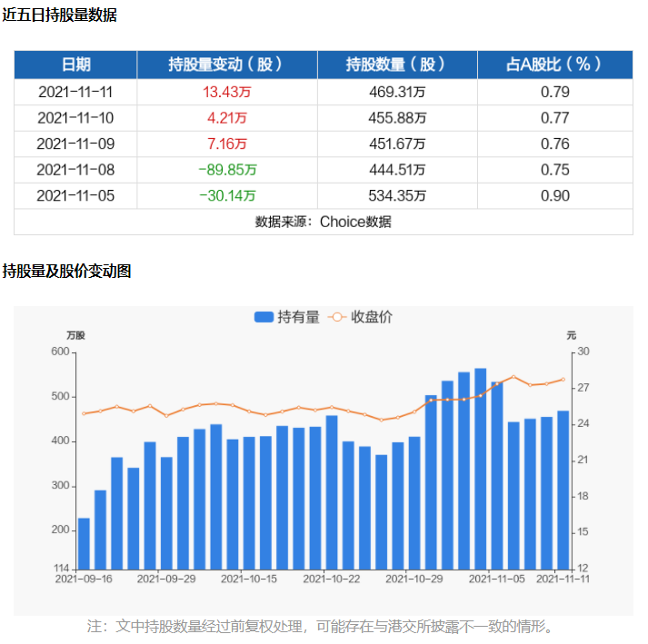Select date cell 2021-11-08 in table
The width and height of the screenshot is (648, 644).
pyautogui.click(x=75, y=170)
